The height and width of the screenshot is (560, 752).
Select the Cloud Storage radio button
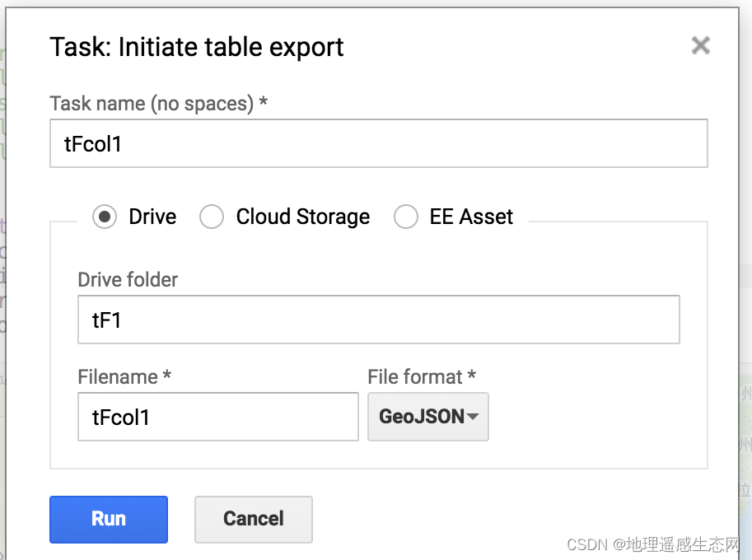[212, 217]
